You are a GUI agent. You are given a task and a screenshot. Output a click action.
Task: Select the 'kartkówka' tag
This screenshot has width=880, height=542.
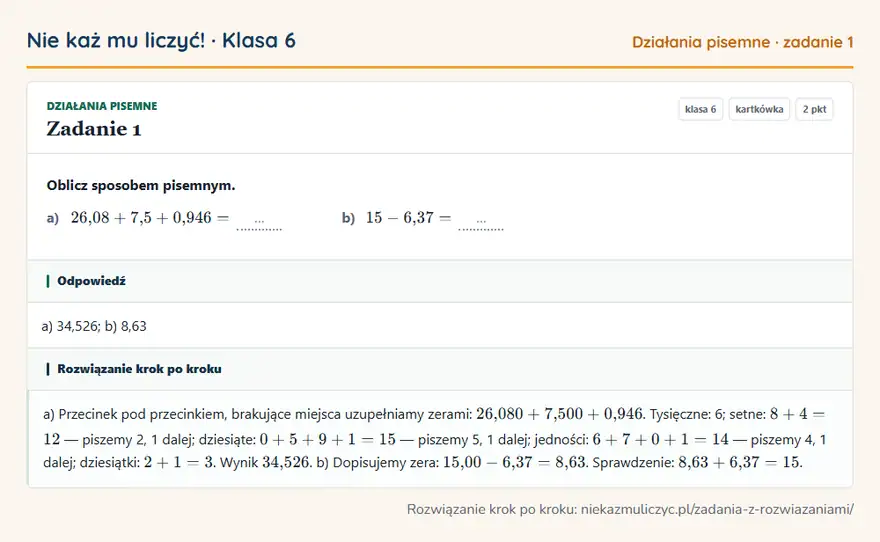(759, 109)
